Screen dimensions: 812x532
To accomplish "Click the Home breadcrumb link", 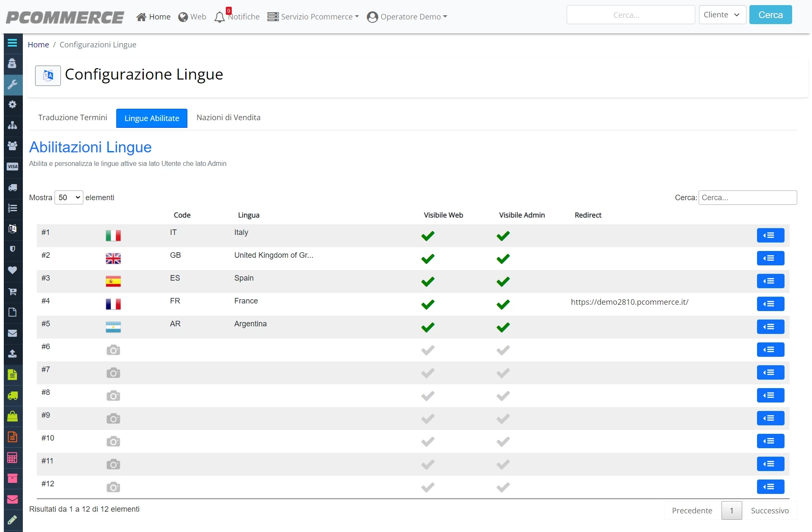I will coord(38,44).
